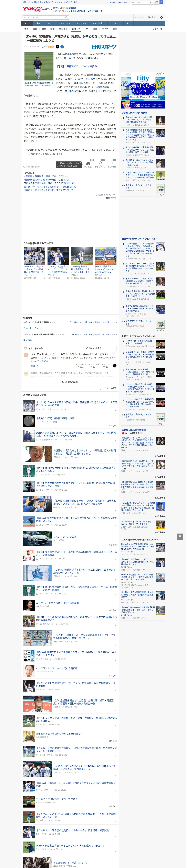The width and height of the screenshot is (186, 868).
Task: Open 【写真】1軍練習でランニングする筒香 link
Action: (77, 66)
